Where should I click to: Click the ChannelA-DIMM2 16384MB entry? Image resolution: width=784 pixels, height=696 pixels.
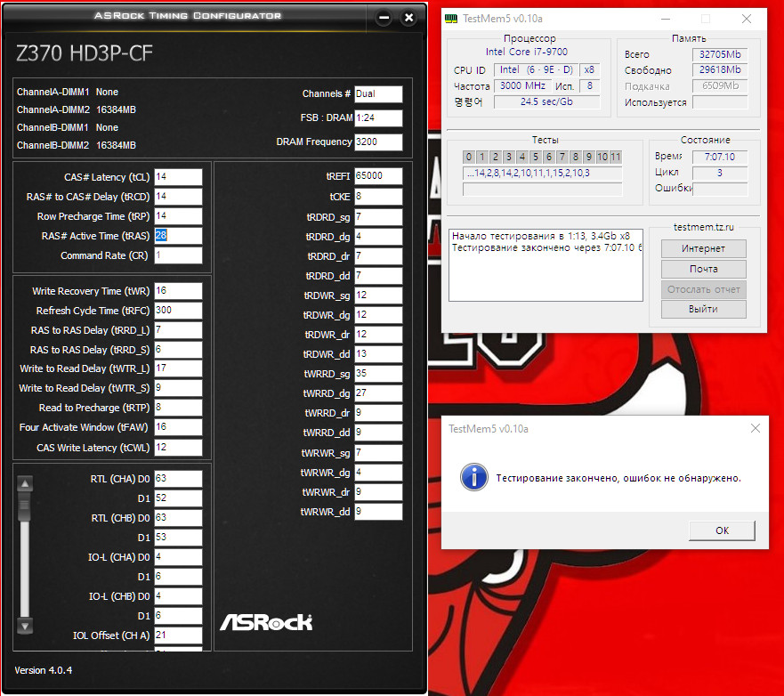click(x=77, y=109)
